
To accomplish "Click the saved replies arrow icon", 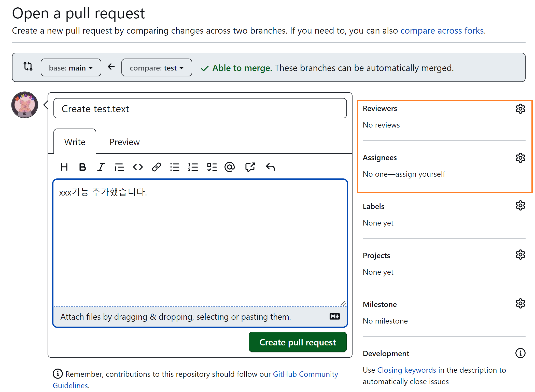I will [x=270, y=167].
